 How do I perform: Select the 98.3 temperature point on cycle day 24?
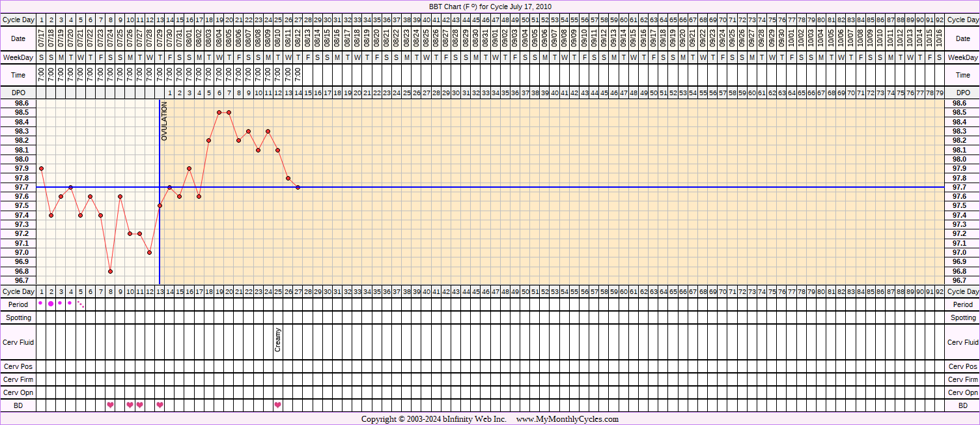pyautogui.click(x=268, y=131)
